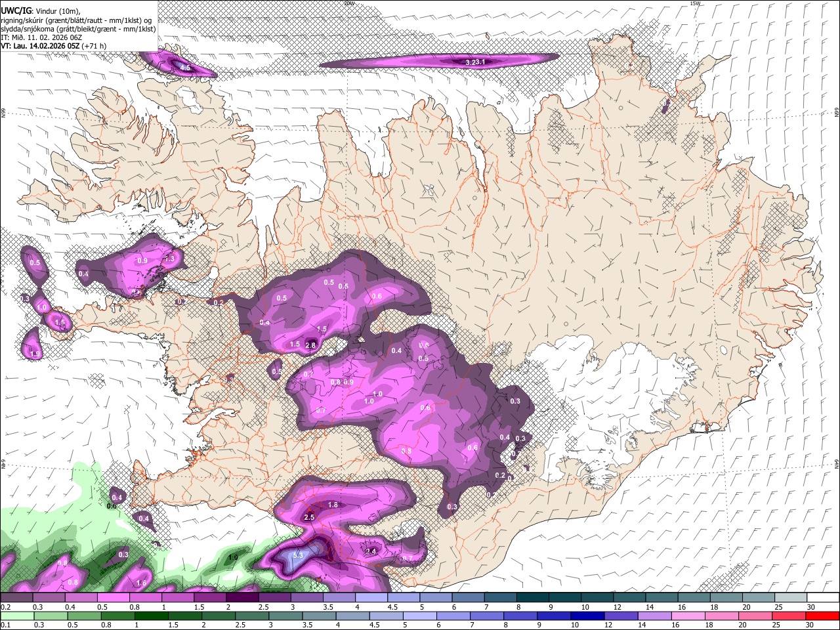This screenshot has width=840, height=630.
Task: Select the "2.4" value label on the map
Action: pos(371,552)
